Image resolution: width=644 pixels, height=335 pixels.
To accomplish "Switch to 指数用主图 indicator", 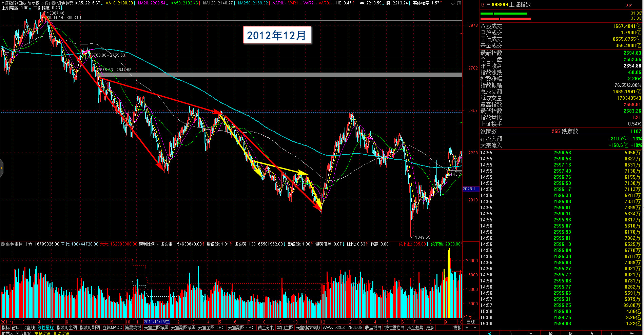I will (67, 328).
